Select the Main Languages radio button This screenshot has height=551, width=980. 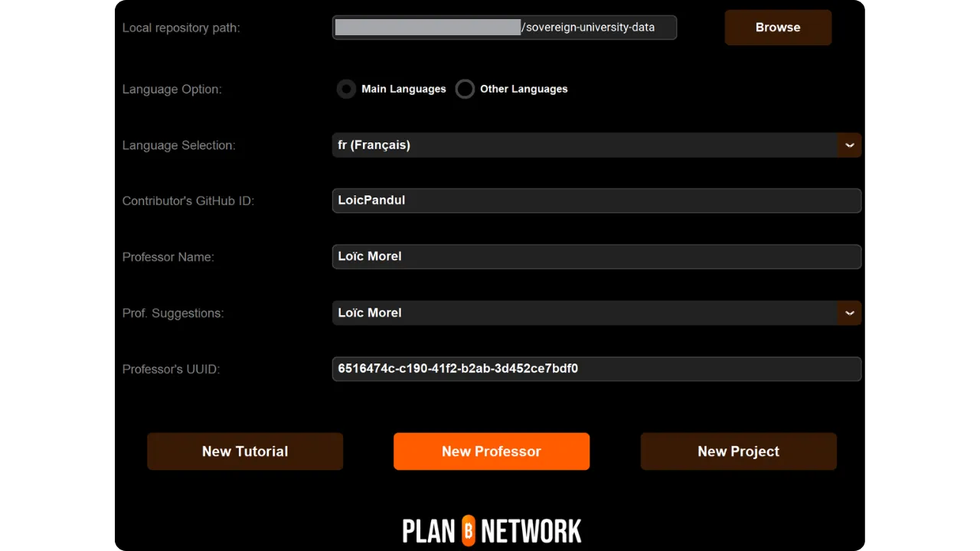coord(347,90)
